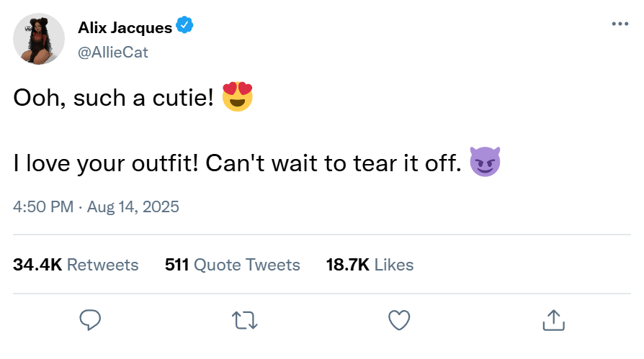Viewport: 644px width, 359px height.
Task: Open the @AllieCat handle link
Action: click(112, 52)
